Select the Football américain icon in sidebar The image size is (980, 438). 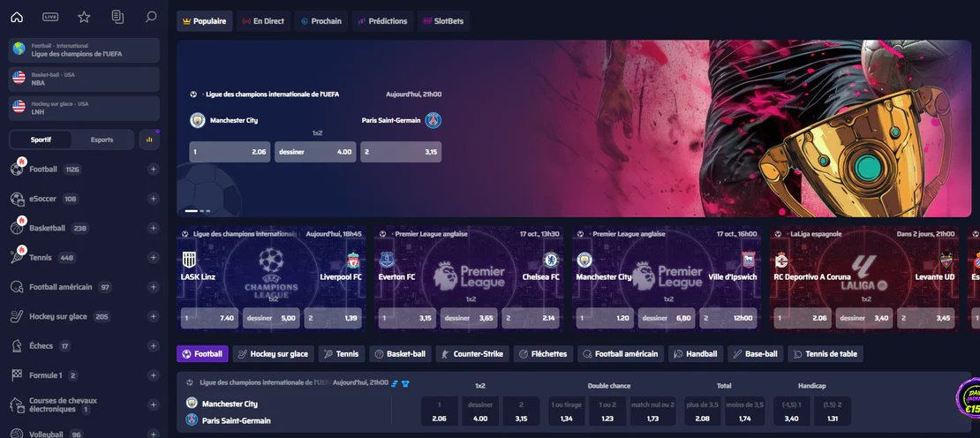coord(17,287)
